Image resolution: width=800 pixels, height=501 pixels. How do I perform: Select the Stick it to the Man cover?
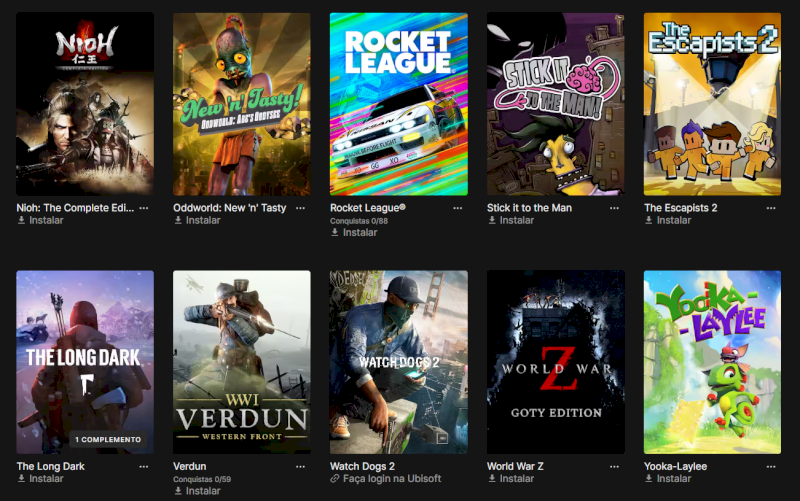(556, 104)
